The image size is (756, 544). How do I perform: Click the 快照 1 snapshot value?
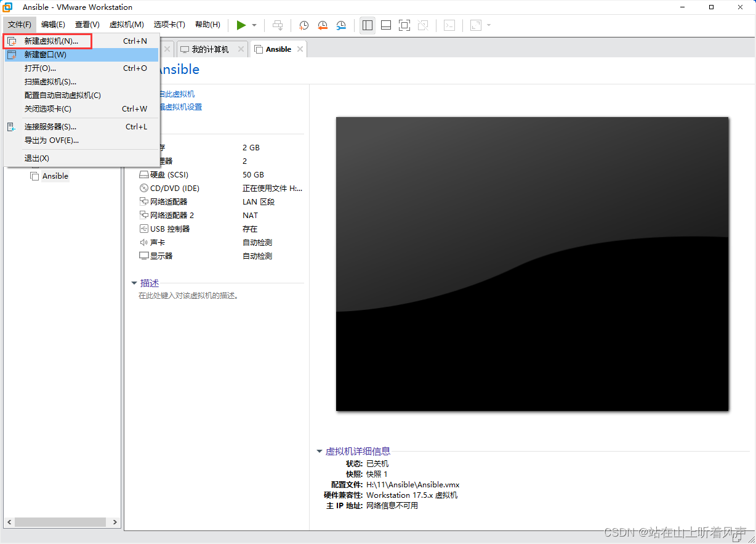377,474
